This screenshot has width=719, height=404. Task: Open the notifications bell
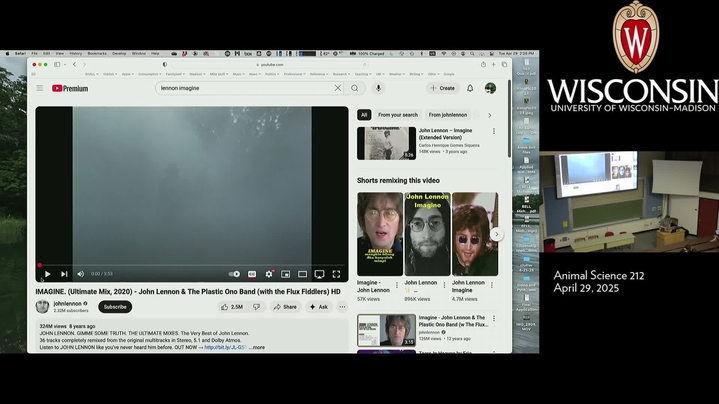click(470, 88)
